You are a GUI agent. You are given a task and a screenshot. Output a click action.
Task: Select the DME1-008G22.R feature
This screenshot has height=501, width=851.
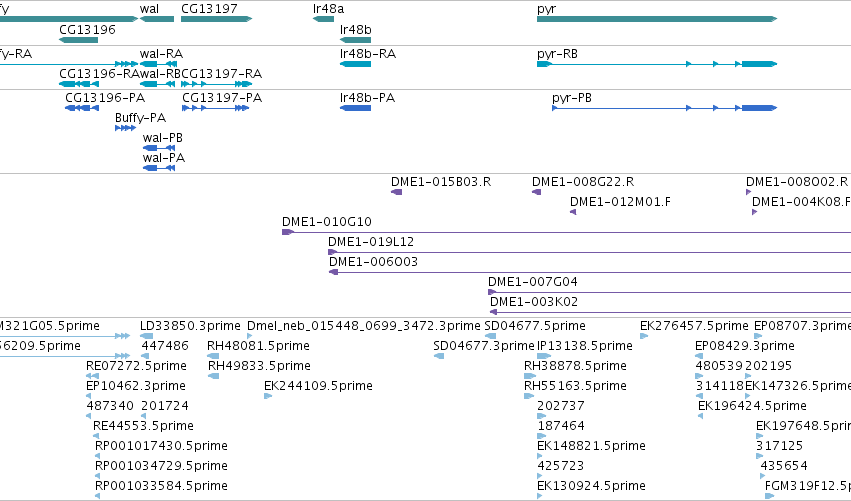(x=537, y=192)
